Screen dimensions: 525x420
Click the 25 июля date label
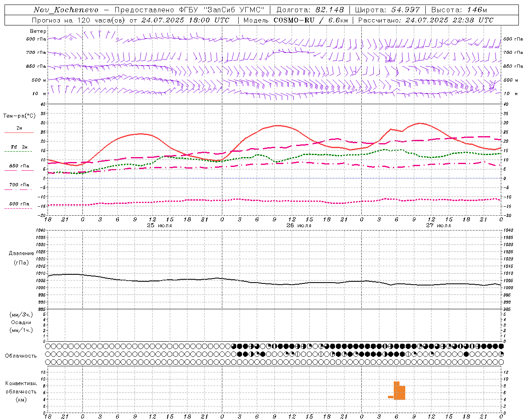coord(160,226)
